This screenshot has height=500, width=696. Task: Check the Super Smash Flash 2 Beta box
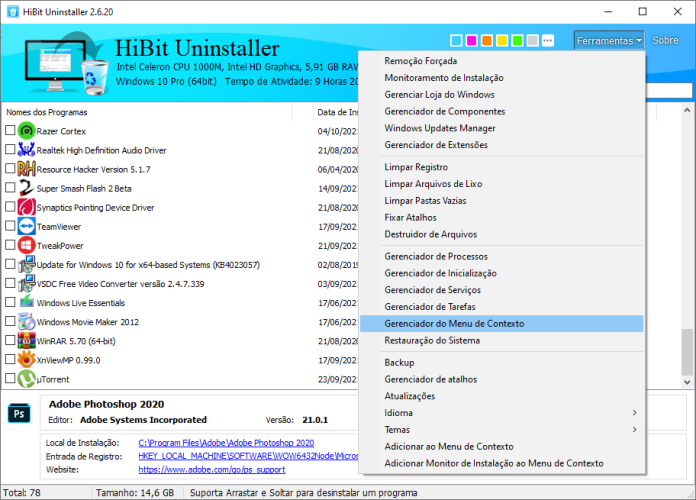10,187
